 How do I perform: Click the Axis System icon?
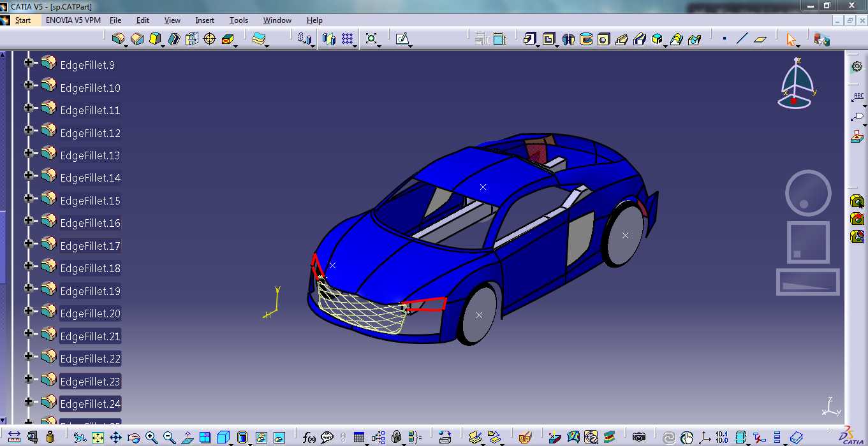click(705, 437)
